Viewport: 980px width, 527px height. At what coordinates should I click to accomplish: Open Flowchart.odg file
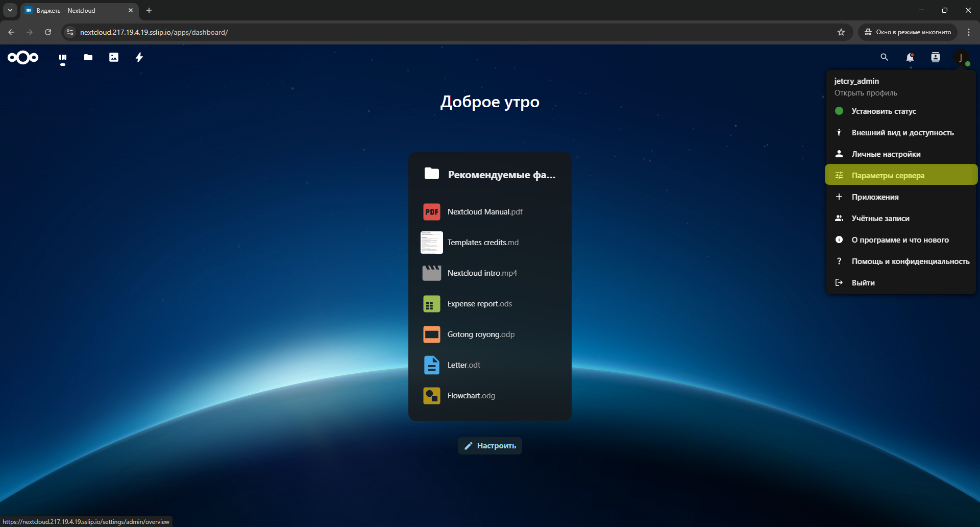pyautogui.click(x=490, y=396)
